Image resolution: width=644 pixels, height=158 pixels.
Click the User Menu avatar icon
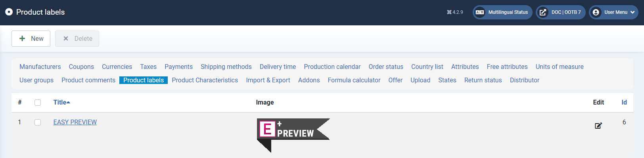596,12
